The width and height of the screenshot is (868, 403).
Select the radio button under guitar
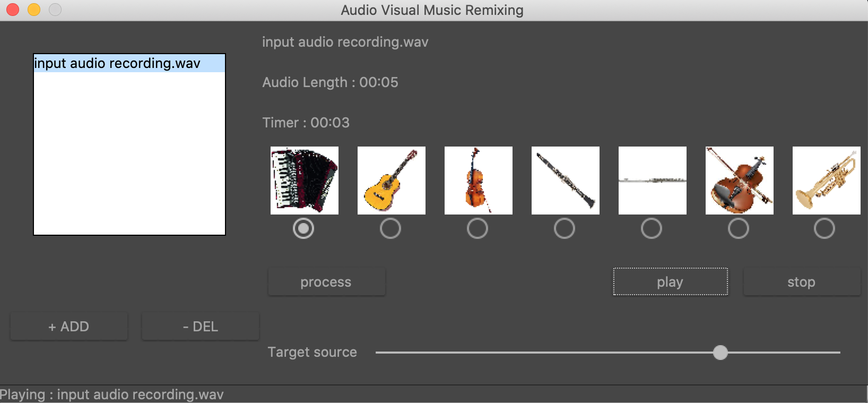pyautogui.click(x=390, y=229)
